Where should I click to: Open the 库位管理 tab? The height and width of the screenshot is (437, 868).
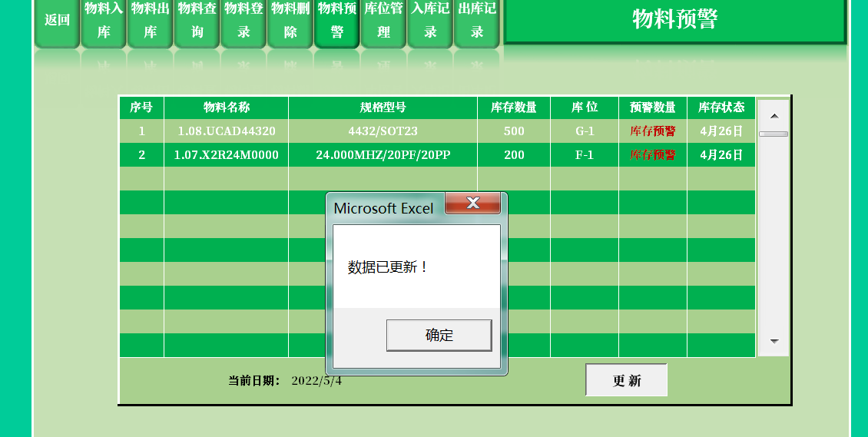pos(383,22)
